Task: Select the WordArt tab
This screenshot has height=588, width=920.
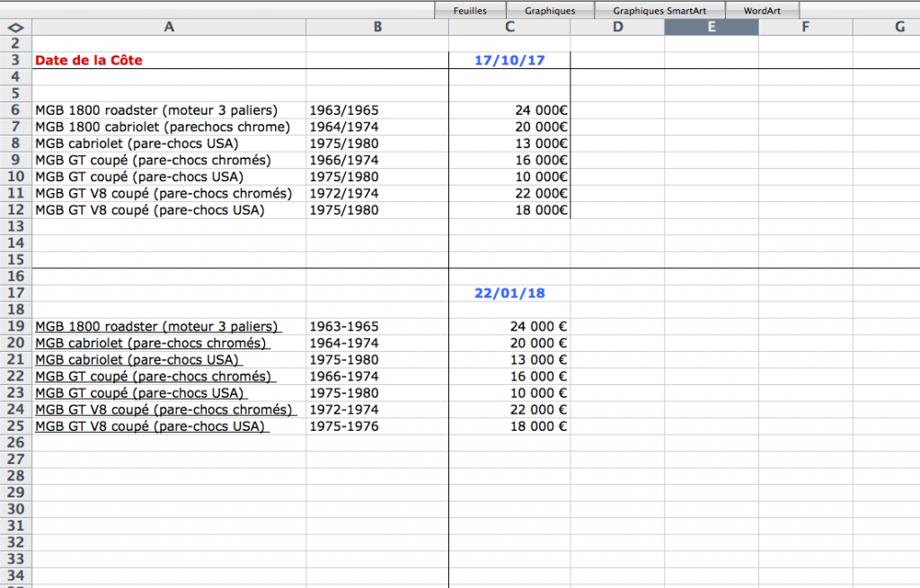Action: [x=762, y=11]
